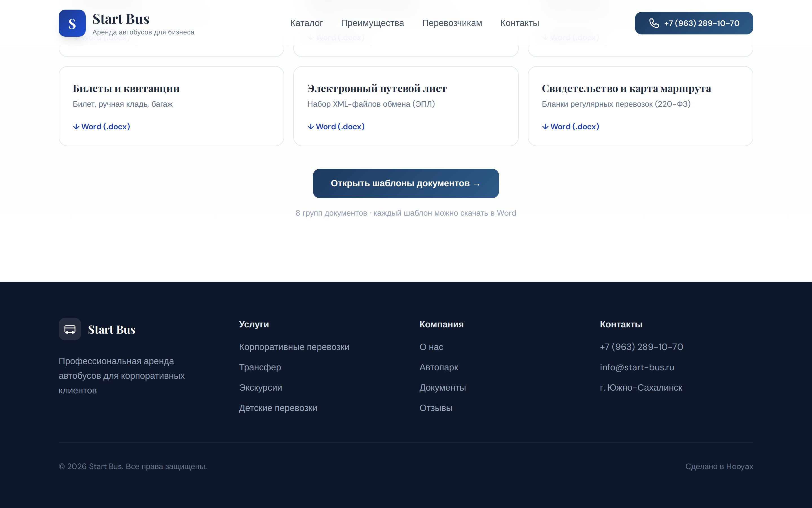Image resolution: width=812 pixels, height=508 pixels.
Task: Open О нас footer link
Action: point(431,347)
